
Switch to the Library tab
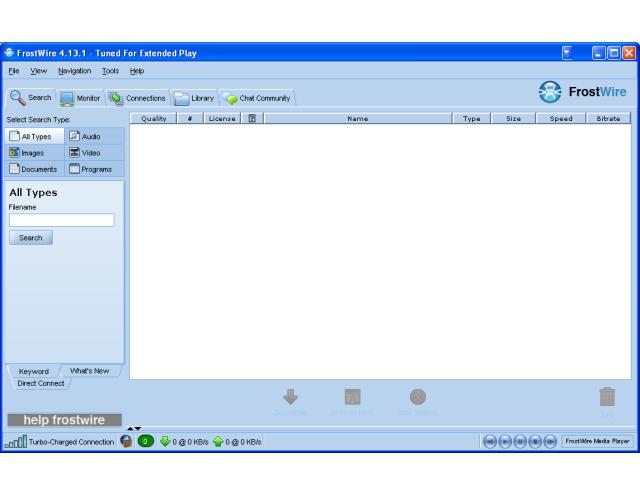pos(194,98)
